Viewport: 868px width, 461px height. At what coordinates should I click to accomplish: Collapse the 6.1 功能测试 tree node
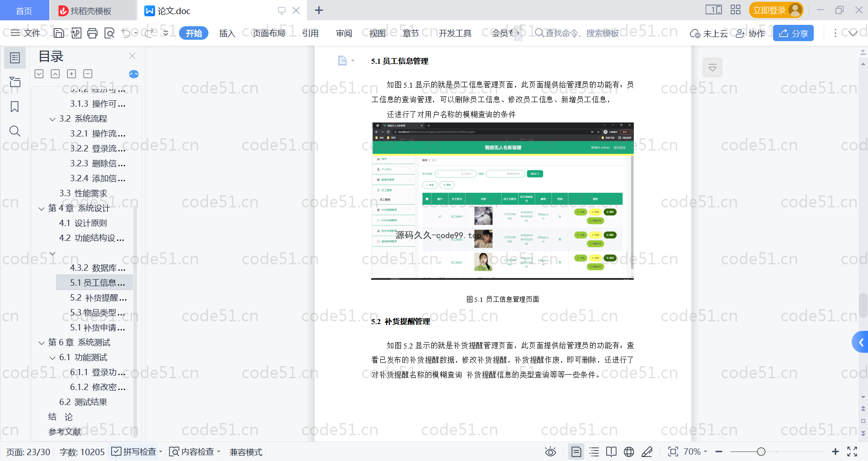click(x=52, y=358)
